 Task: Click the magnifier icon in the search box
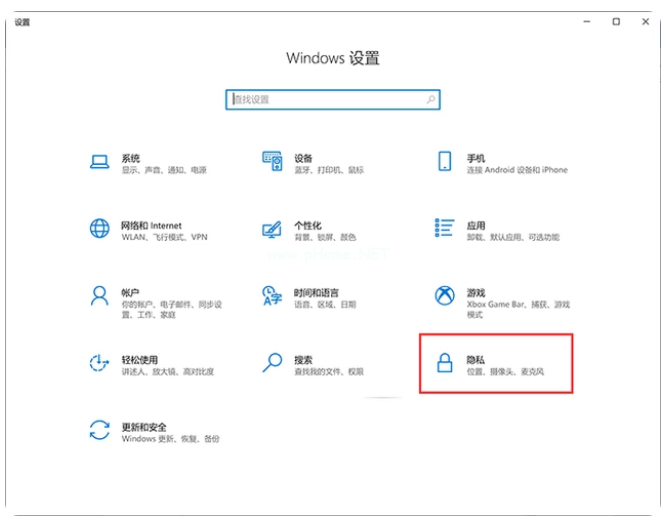pyautogui.click(x=431, y=100)
